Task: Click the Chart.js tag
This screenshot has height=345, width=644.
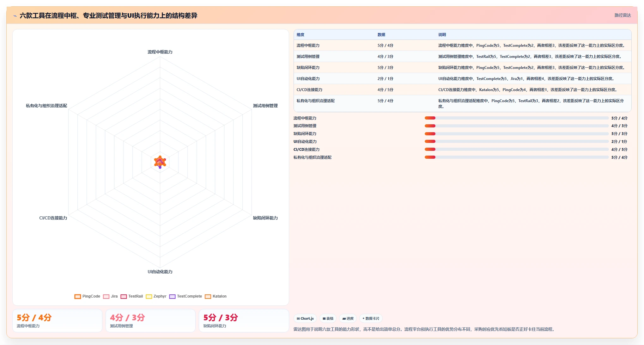Action: pyautogui.click(x=305, y=318)
